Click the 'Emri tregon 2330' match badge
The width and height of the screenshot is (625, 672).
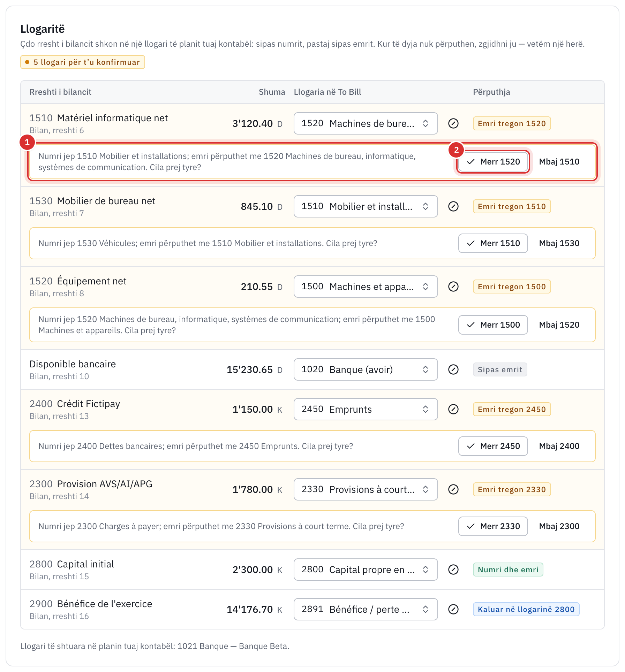pyautogui.click(x=512, y=489)
